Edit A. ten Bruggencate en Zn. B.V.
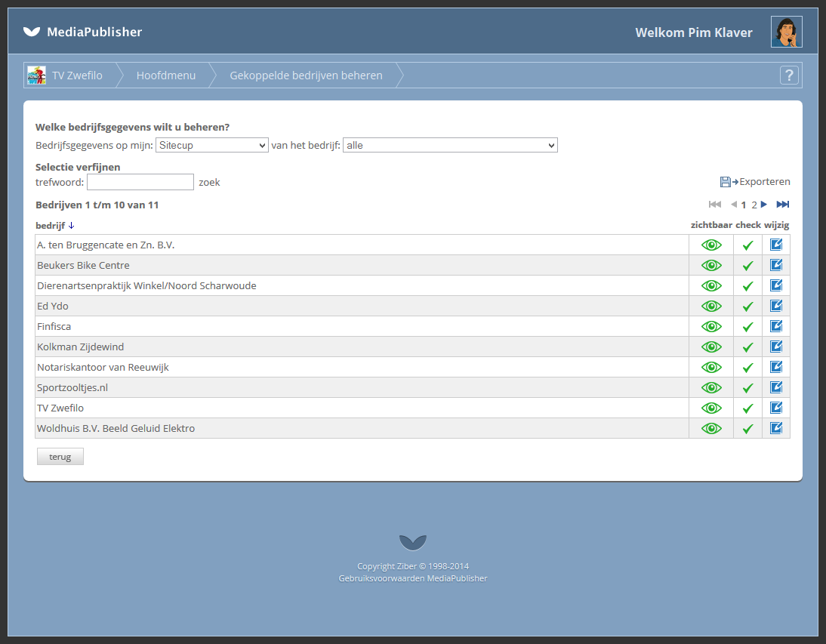The image size is (826, 644). [x=776, y=245]
